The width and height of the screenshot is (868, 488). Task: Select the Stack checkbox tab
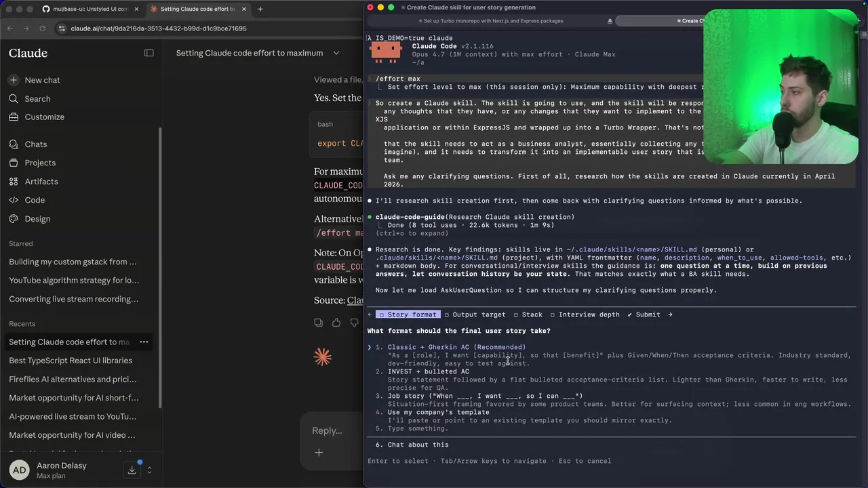click(x=528, y=314)
